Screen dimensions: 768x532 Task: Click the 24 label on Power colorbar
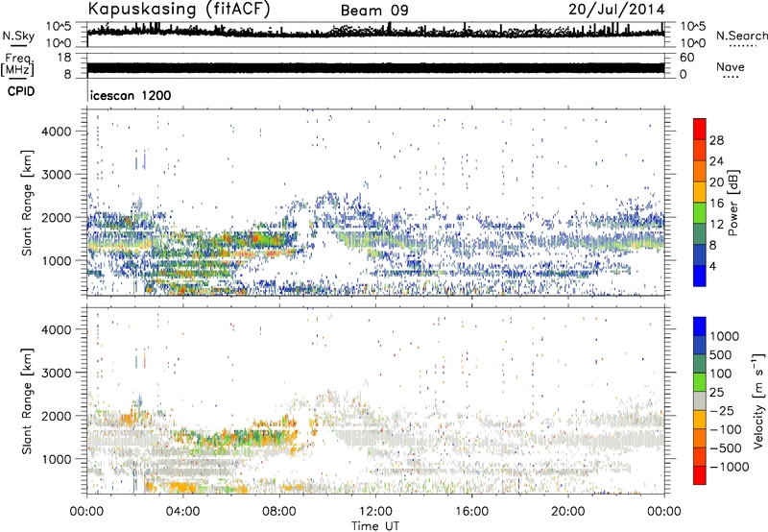[716, 161]
